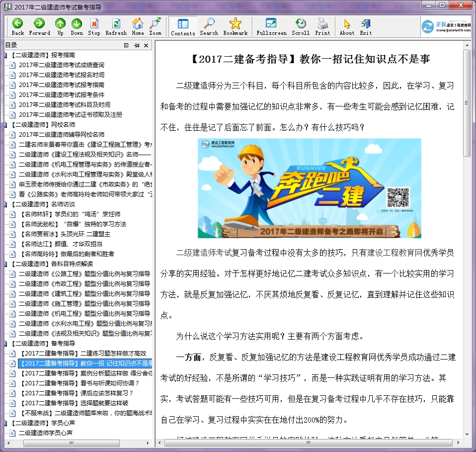This screenshot has height=452, width=476.
Task: Refresh the current page
Action: click(x=116, y=23)
